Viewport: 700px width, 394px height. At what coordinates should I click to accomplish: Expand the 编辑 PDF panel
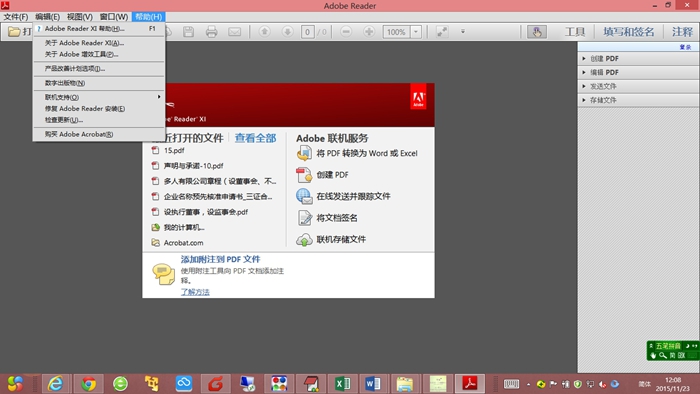638,72
